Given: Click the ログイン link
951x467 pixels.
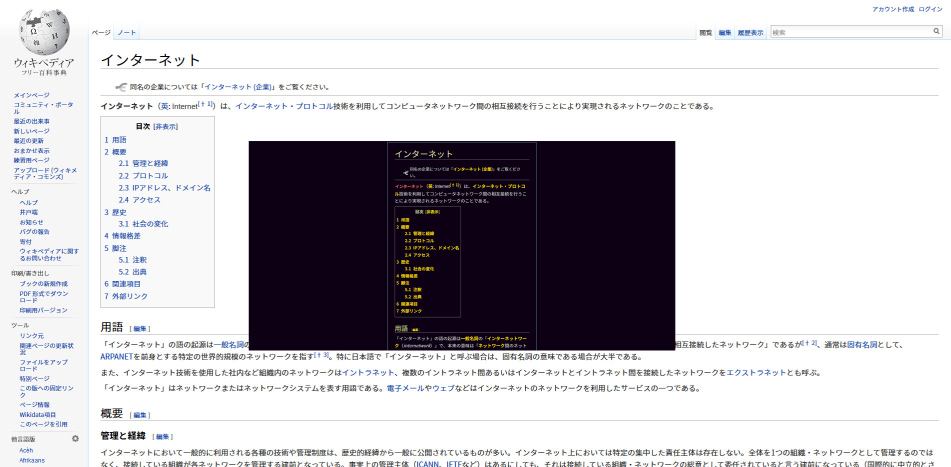Looking at the screenshot, I should pos(930,9).
